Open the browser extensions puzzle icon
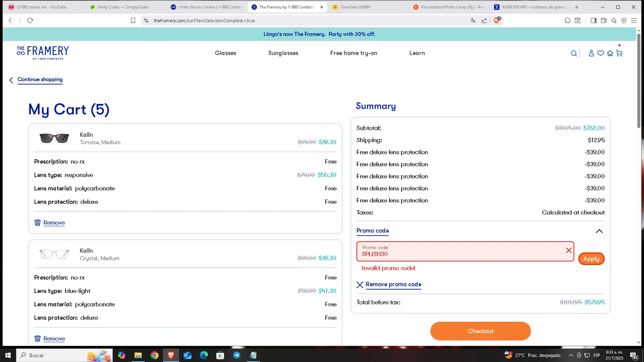Viewport: 644px width, 362px height. (568, 21)
